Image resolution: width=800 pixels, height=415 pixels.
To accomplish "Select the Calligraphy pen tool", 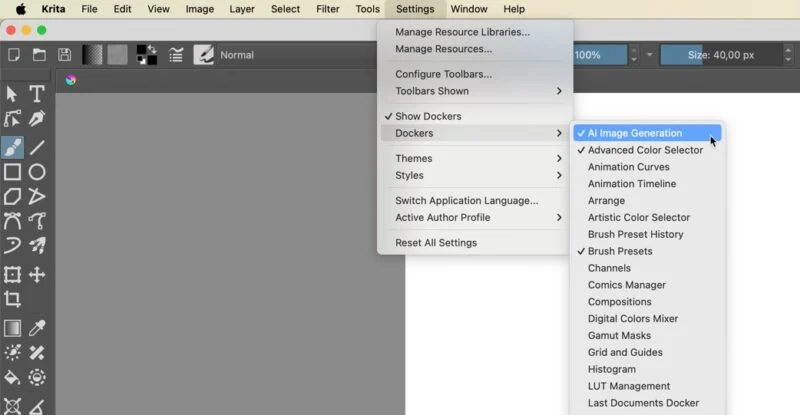I will (37, 118).
